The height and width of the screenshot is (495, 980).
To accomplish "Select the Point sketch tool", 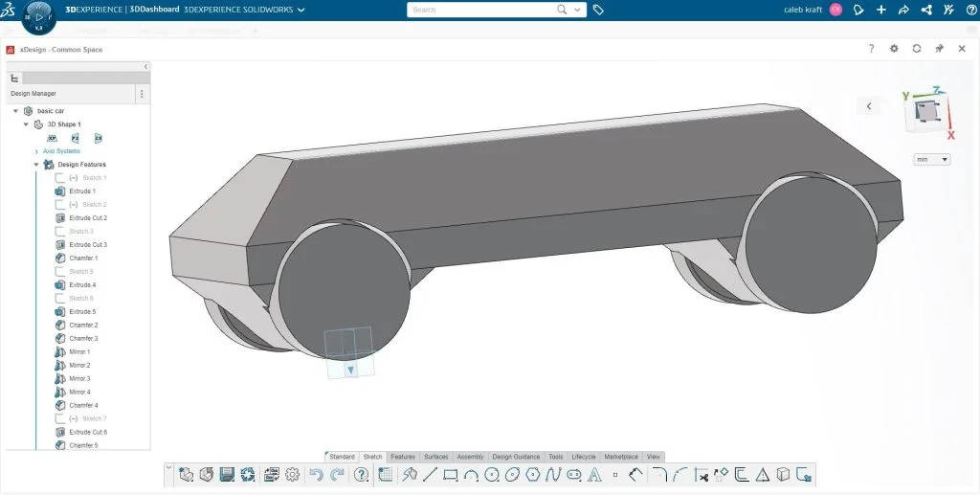I will (615, 475).
